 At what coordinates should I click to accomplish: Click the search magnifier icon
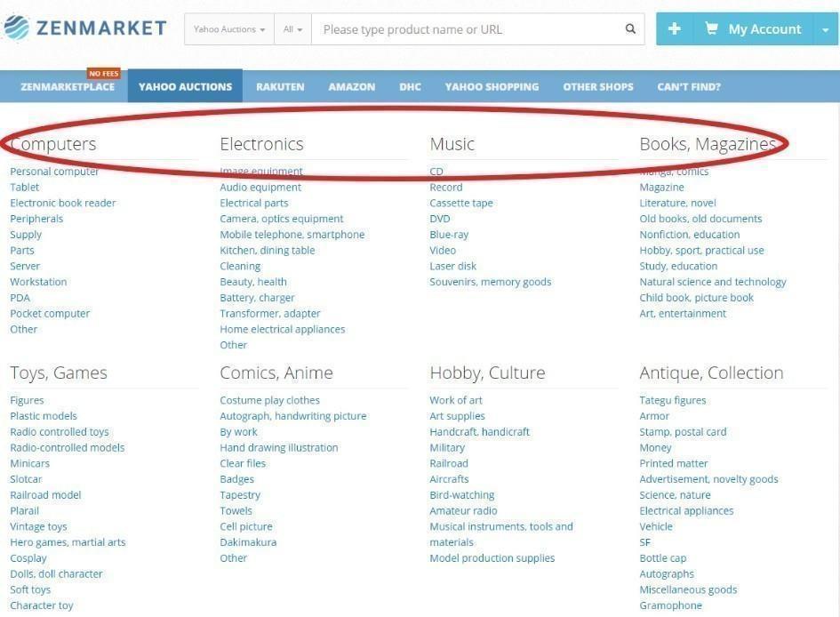630,29
